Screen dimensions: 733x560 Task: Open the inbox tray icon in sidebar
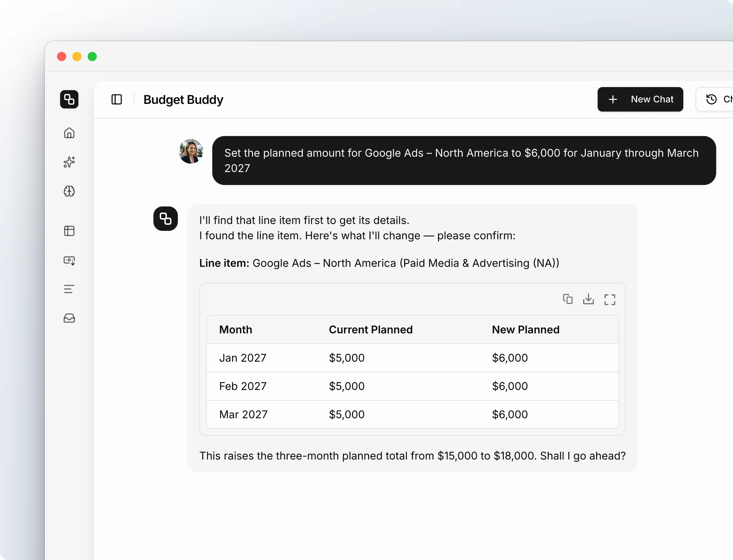pos(69,318)
